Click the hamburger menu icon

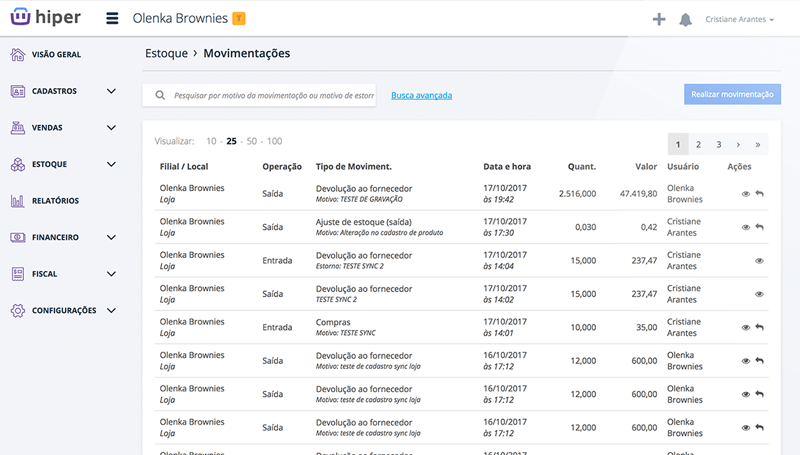pos(111,19)
